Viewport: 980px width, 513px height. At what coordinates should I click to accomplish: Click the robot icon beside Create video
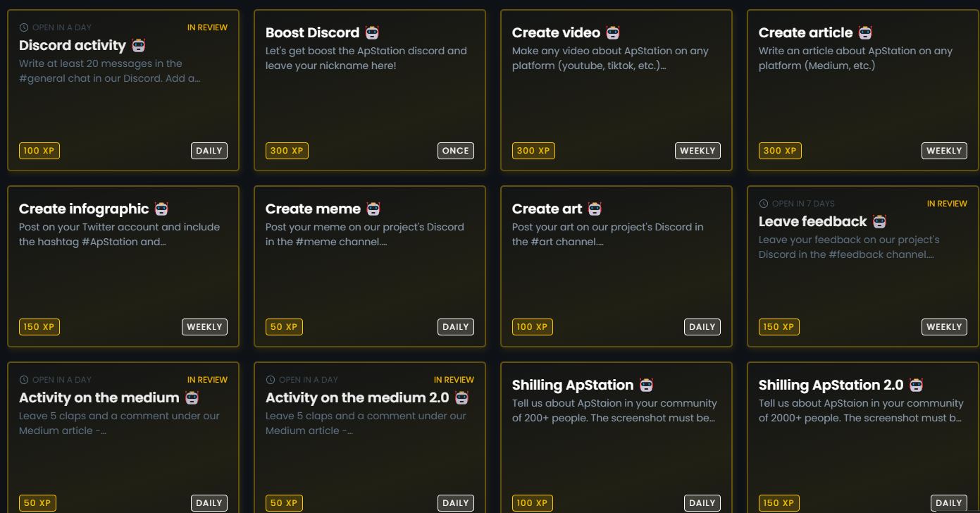click(x=613, y=32)
